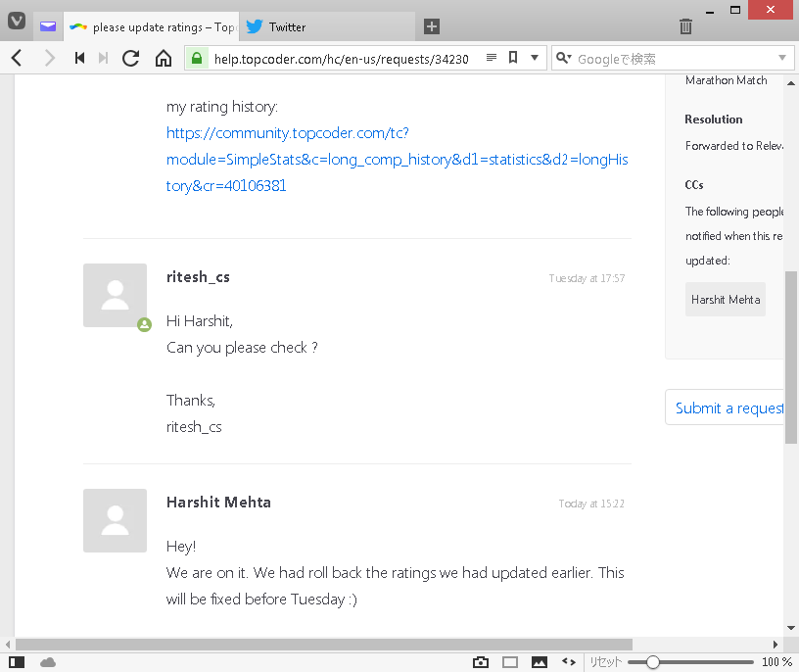Click the rewind history button
The height and width of the screenshot is (672, 799).
coord(79,58)
